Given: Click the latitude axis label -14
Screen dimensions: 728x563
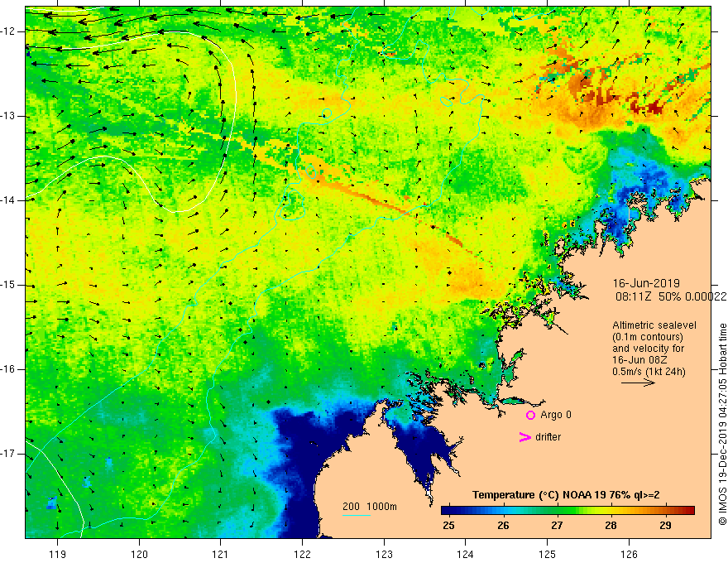Looking at the screenshot, I should click(x=9, y=200).
